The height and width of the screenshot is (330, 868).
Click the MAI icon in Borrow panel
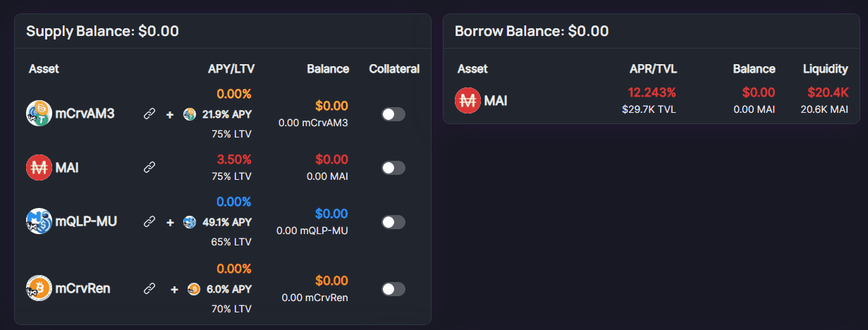tap(467, 101)
